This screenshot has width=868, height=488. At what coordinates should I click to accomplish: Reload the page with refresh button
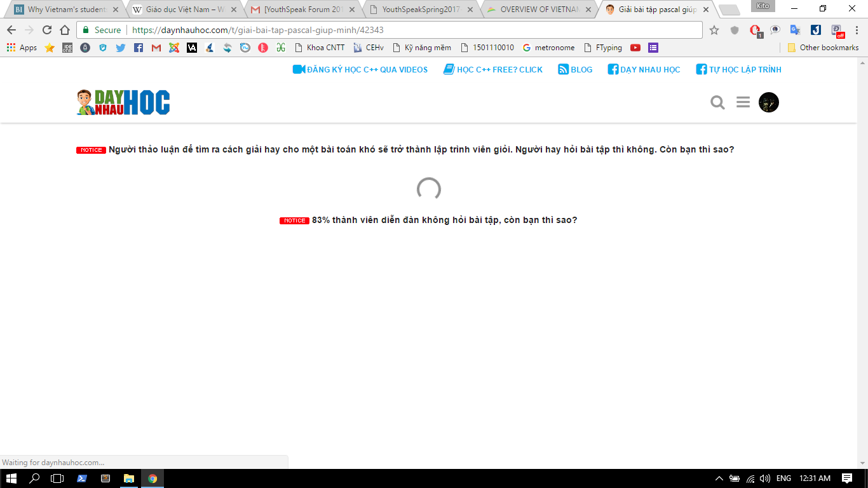47,30
